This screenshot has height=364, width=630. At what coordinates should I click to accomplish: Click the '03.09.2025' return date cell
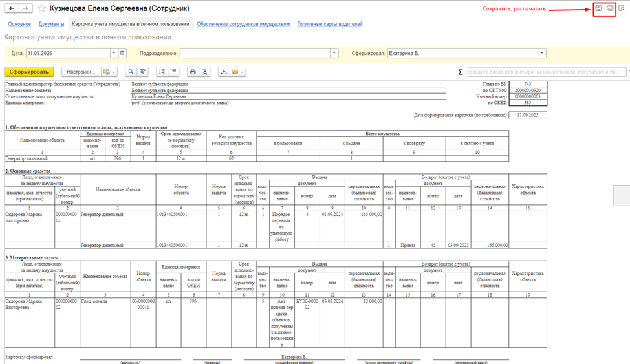(x=458, y=245)
